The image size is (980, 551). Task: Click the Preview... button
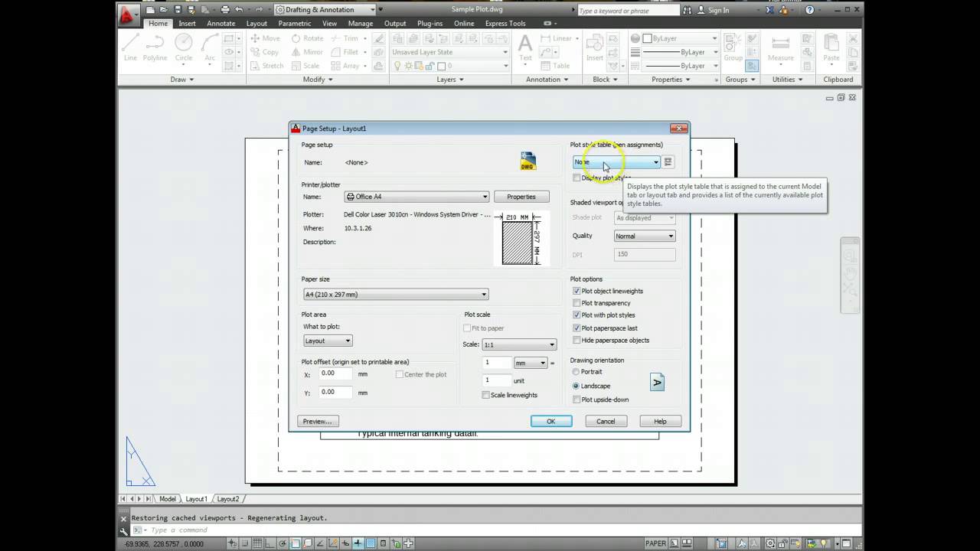318,421
